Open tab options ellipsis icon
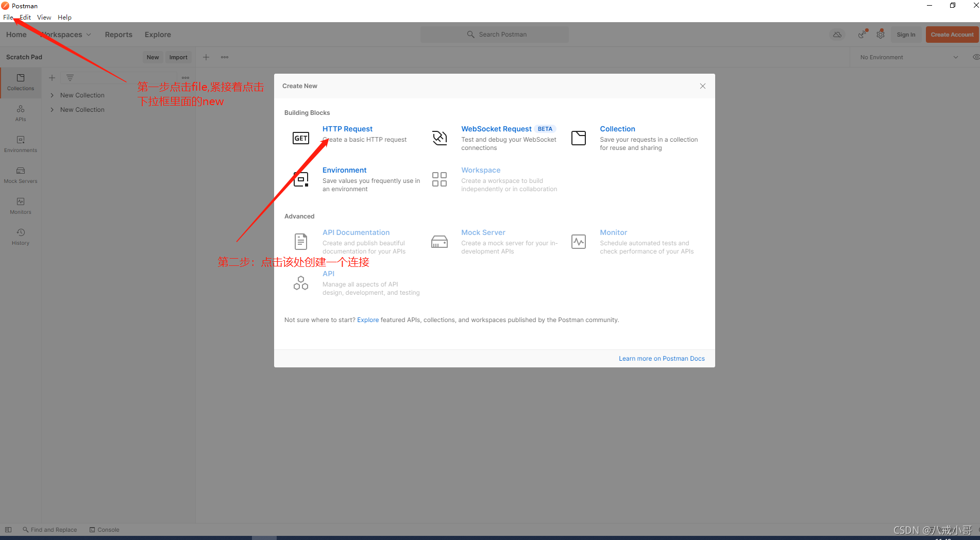Screen dimensions: 980x540 click(225, 57)
